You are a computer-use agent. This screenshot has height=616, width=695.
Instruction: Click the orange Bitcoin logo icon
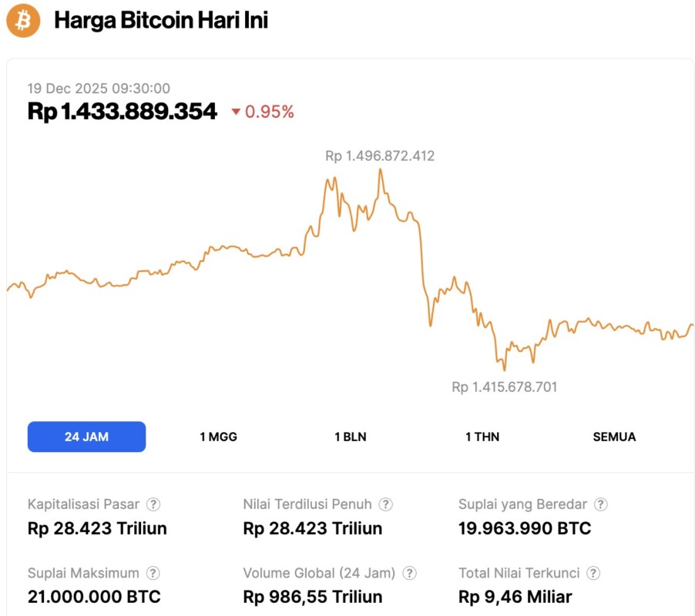coord(23,21)
